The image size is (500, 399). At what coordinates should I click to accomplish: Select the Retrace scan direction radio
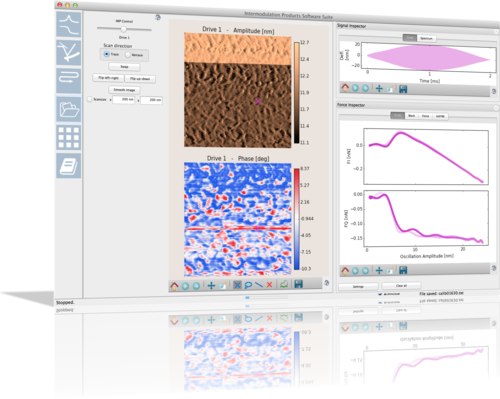coord(128,55)
